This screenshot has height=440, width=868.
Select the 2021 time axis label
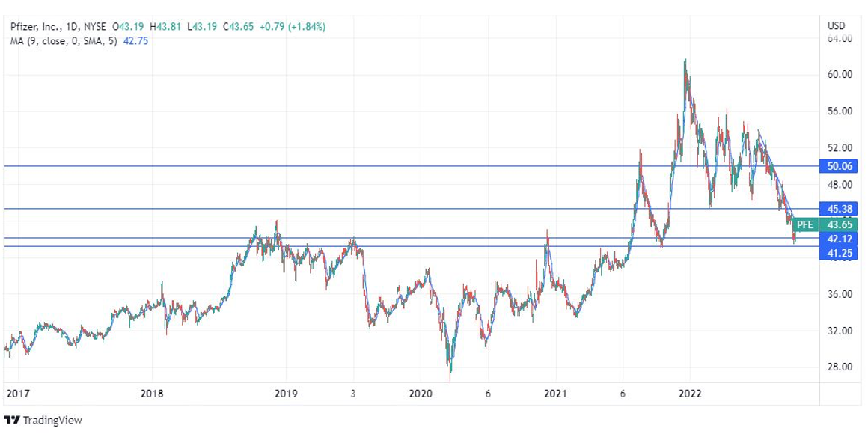554,394
